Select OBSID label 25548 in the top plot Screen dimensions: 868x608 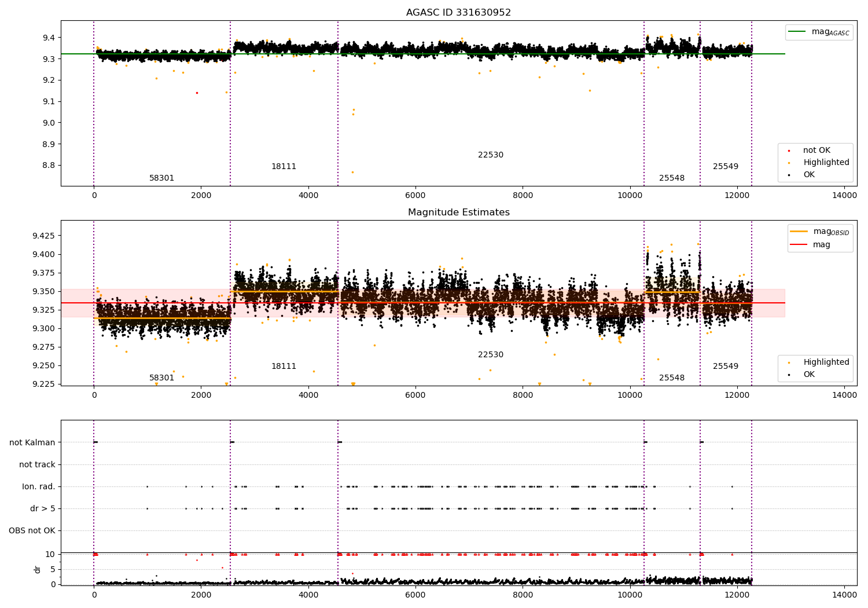click(672, 178)
